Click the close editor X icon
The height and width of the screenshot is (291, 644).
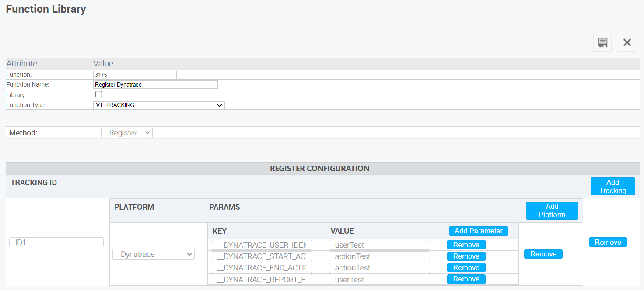pos(627,42)
